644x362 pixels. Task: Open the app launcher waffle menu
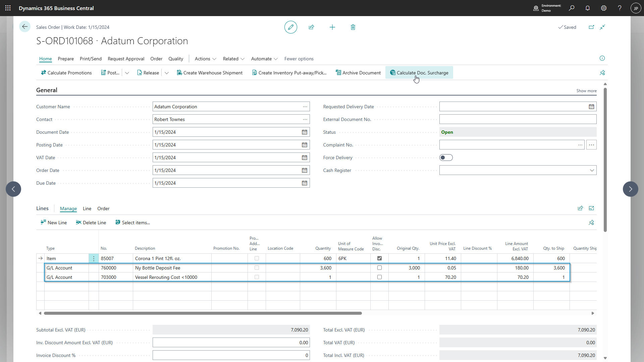[x=8, y=8]
